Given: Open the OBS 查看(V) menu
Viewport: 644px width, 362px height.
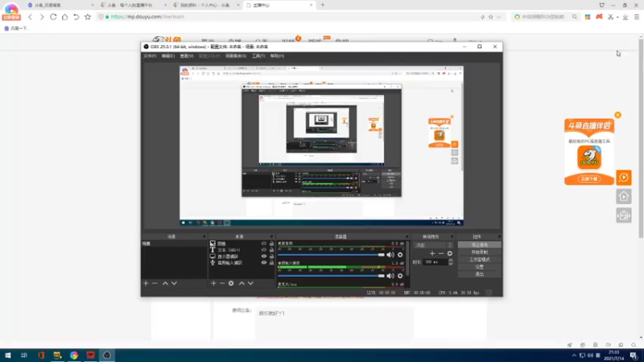Looking at the screenshot, I should pyautogui.click(x=187, y=56).
